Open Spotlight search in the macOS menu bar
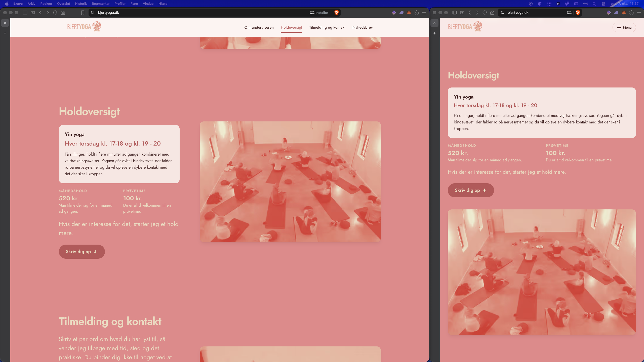Viewport: 644px width, 362px height. click(x=594, y=4)
